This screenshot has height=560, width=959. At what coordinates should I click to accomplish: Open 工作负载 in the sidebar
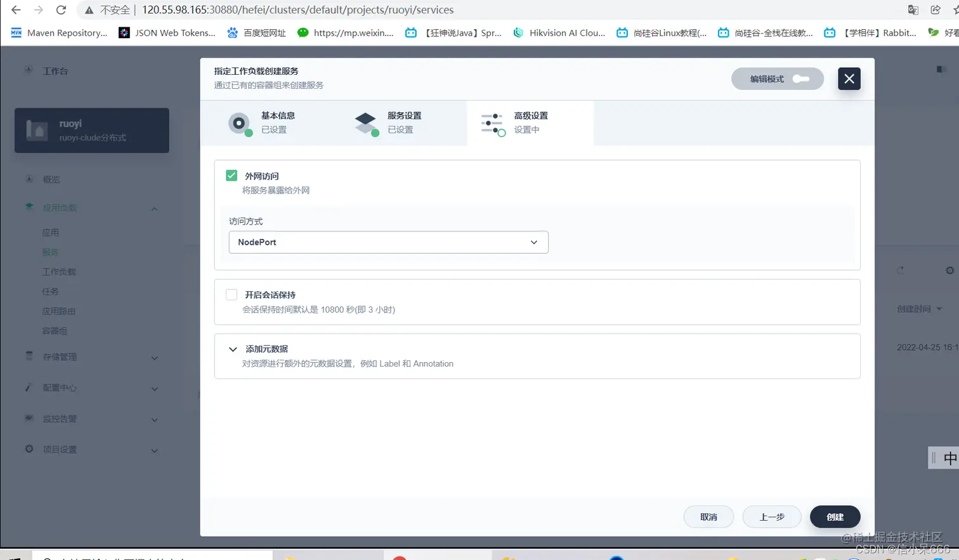(59, 271)
